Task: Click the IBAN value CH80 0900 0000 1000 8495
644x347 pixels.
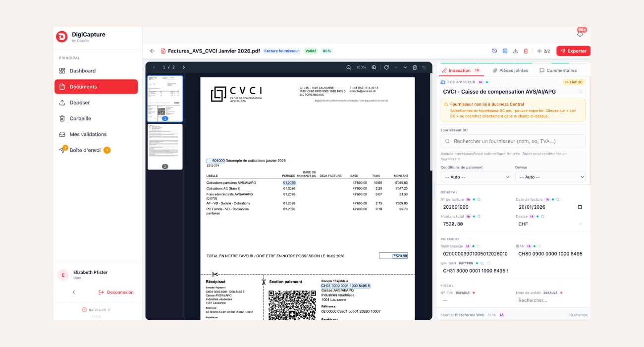Action: click(x=550, y=254)
